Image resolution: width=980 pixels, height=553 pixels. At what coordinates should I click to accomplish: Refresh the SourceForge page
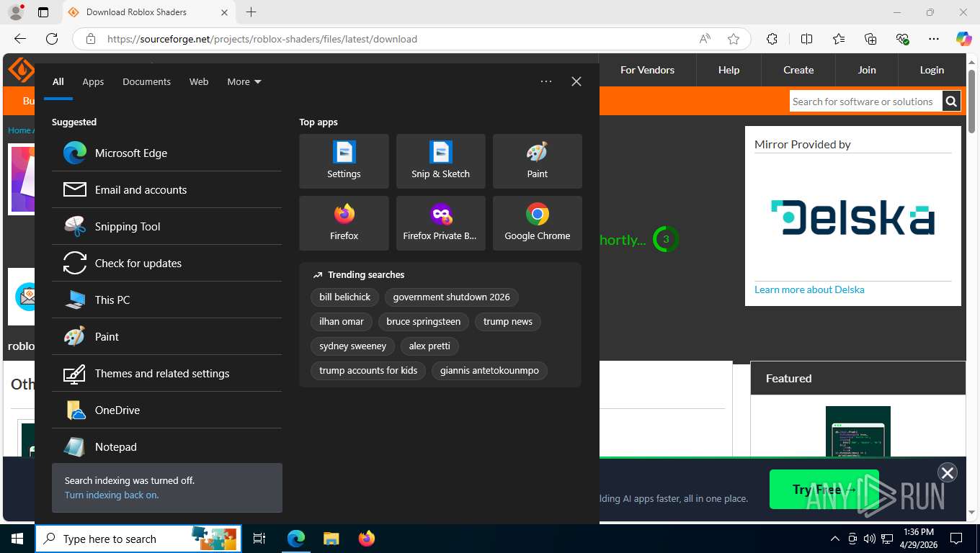[x=52, y=39]
